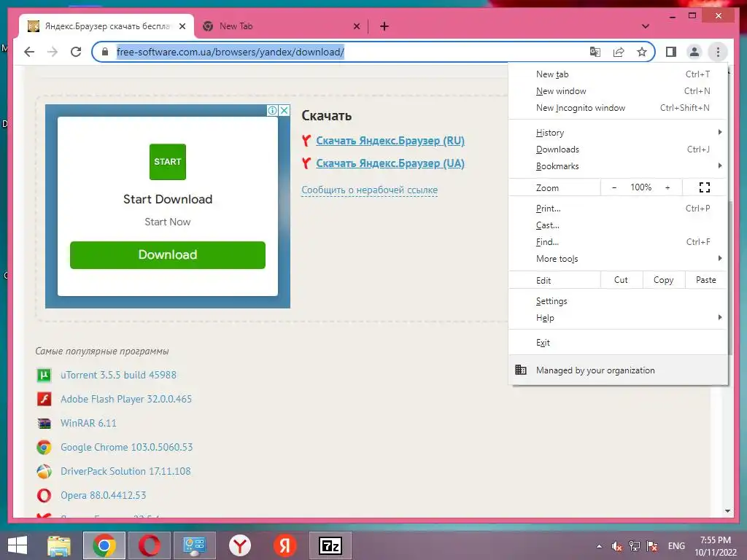This screenshot has height=560, width=747.
Task: Open the translate page icon
Action: (595, 52)
